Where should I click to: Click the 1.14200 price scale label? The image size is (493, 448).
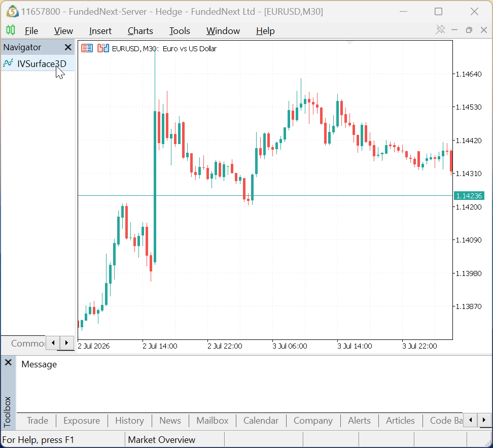pyautogui.click(x=469, y=207)
